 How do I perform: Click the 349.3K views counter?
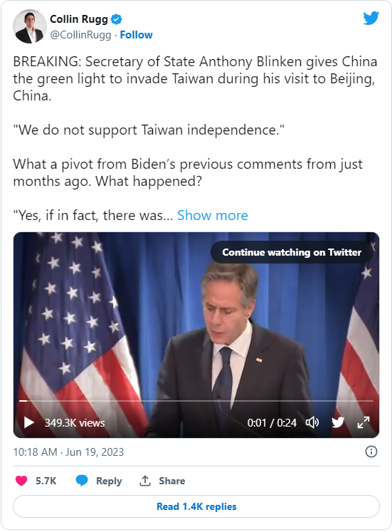click(x=75, y=423)
